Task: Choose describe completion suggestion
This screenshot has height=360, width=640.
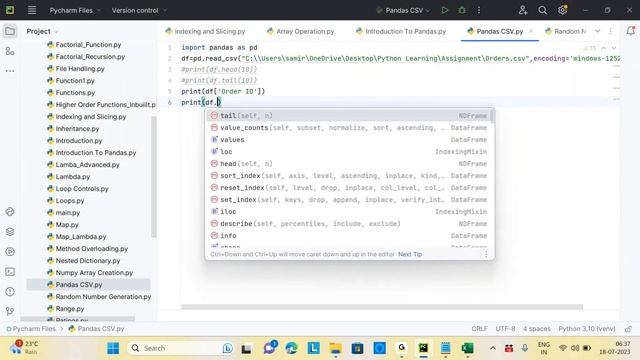Action: pyautogui.click(x=349, y=224)
